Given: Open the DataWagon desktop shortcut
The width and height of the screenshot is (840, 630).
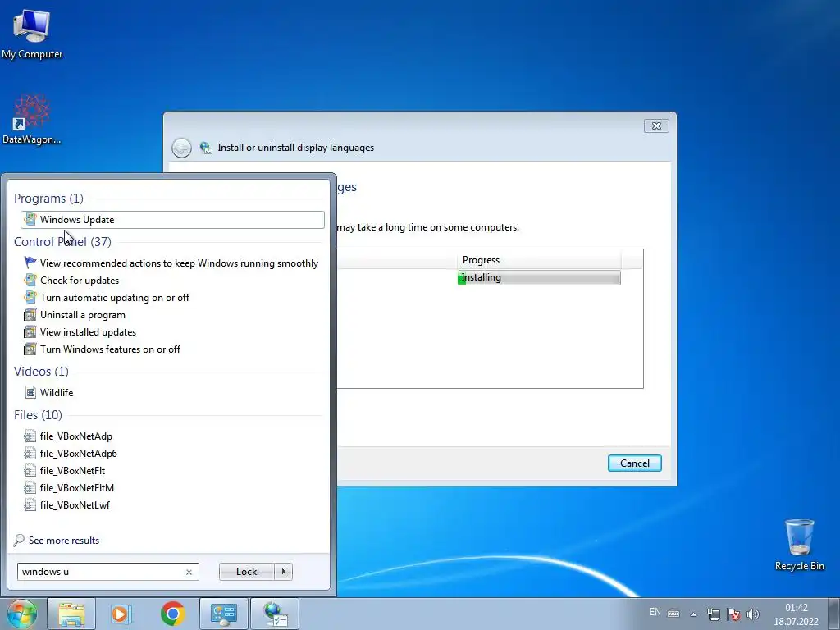Looking at the screenshot, I should click(32, 120).
